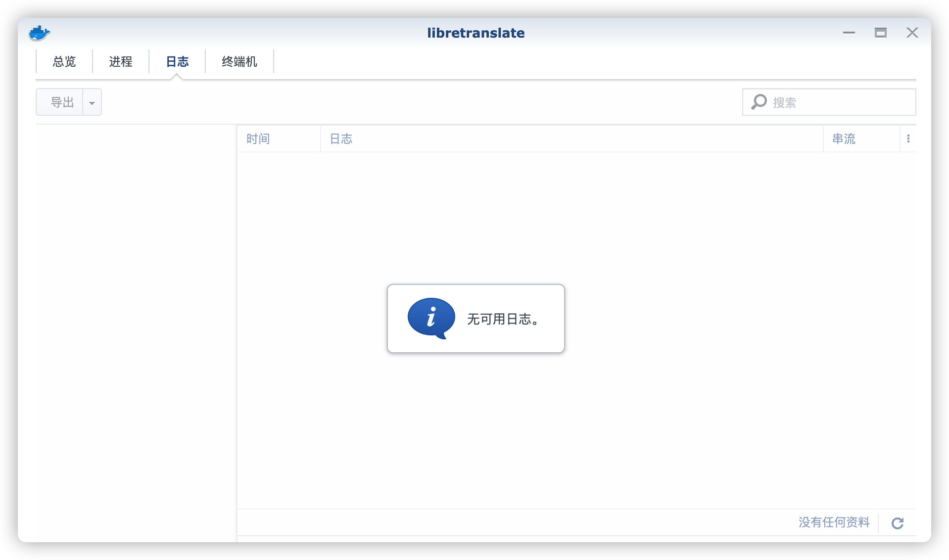Viewport: 949px width, 560px height.
Task: Open the 总览 tab
Action: [64, 62]
